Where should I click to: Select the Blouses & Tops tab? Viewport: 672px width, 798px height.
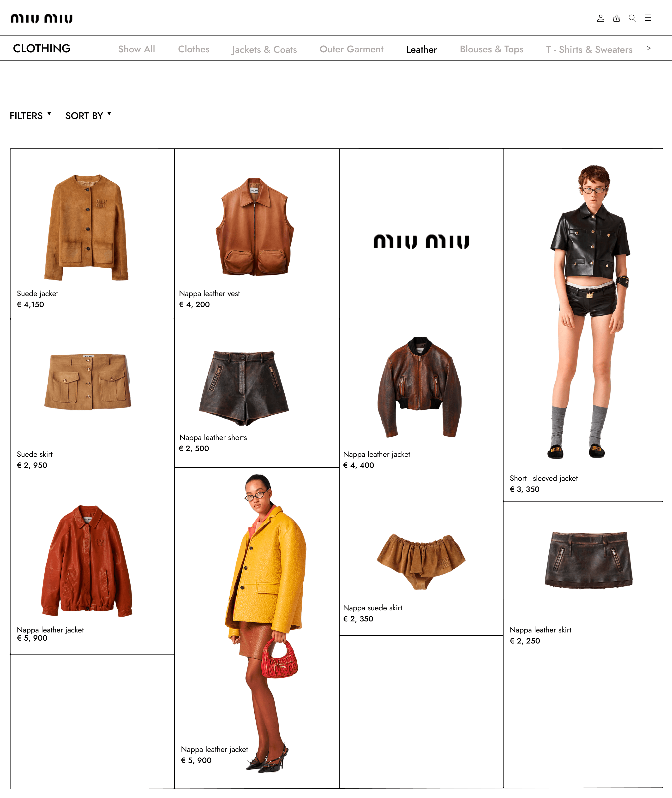click(x=492, y=49)
